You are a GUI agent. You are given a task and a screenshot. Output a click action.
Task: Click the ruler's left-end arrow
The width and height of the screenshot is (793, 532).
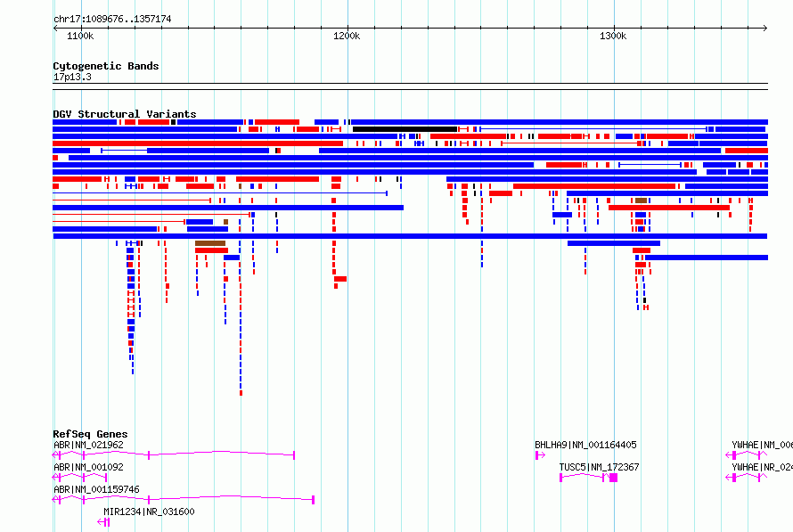[55, 29]
